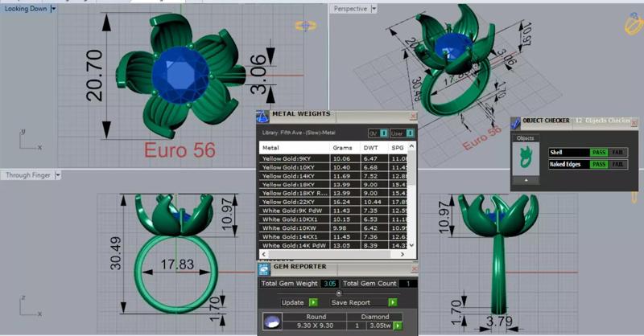Click left arrow of horizontal scrollbar
This screenshot has width=644, height=336.
tap(264, 254)
